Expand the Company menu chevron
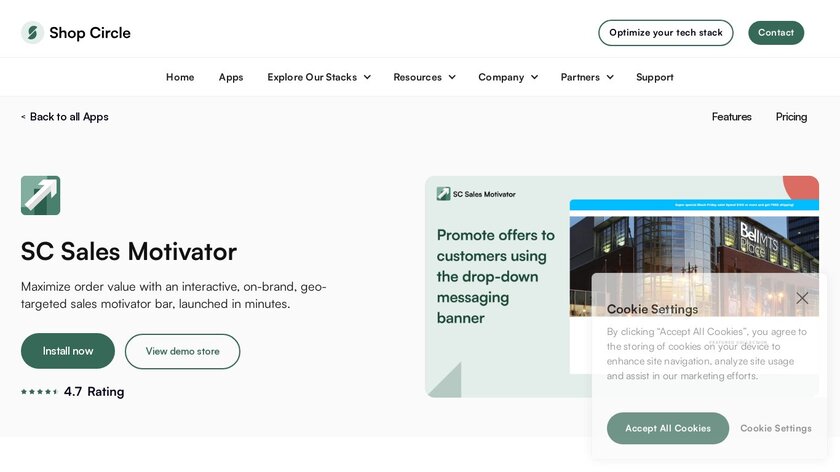This screenshot has width=840, height=472. (x=534, y=77)
